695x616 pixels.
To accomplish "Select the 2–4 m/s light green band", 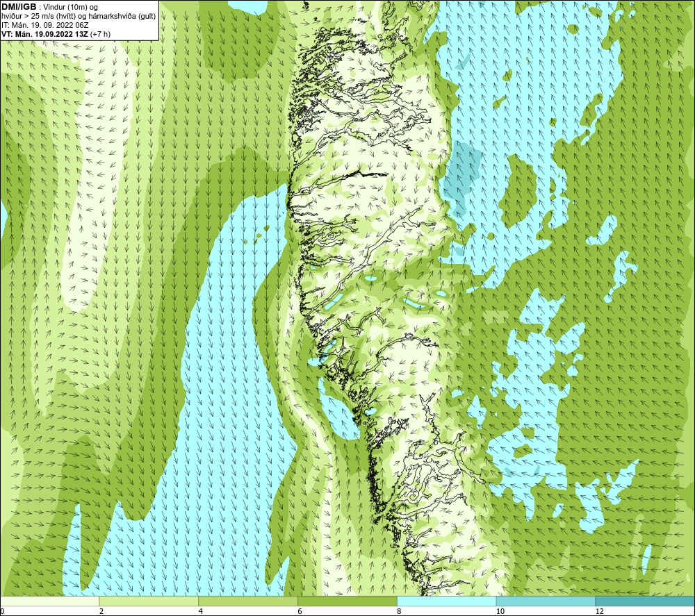I will 149,601.
